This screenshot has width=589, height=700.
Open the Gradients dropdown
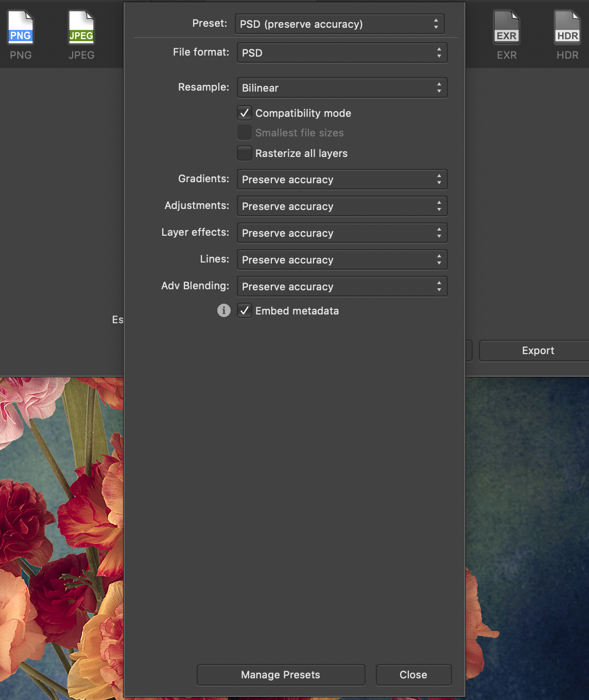pyautogui.click(x=342, y=180)
